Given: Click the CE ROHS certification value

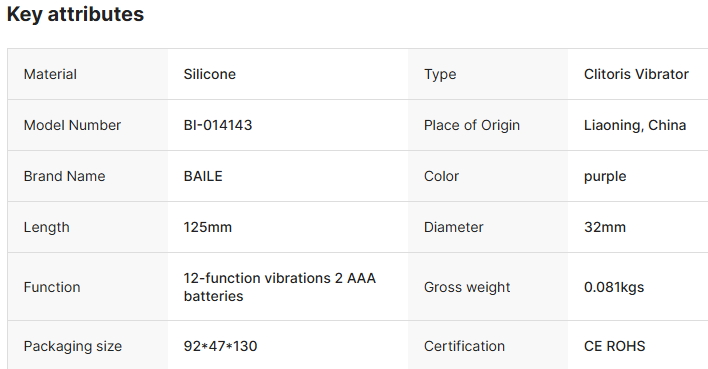Looking at the screenshot, I should (615, 346).
